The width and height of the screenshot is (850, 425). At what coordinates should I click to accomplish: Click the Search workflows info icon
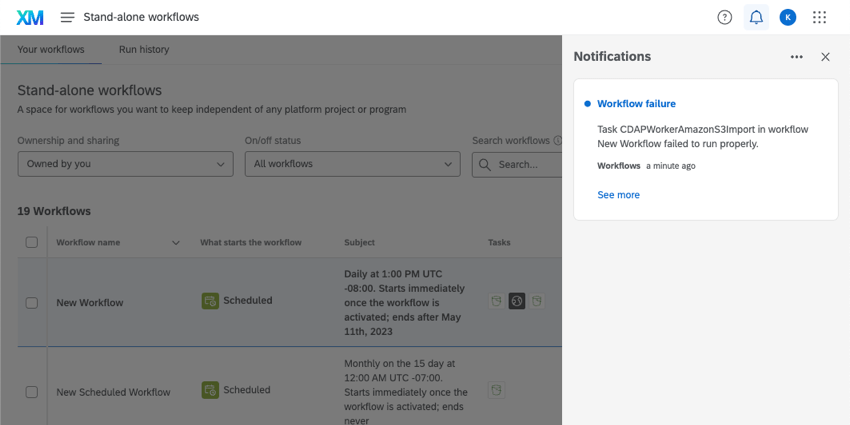click(x=557, y=141)
